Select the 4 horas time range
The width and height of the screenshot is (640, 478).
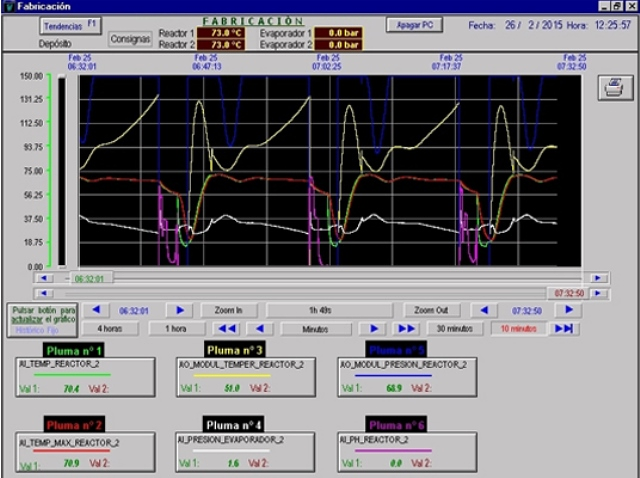(110, 328)
